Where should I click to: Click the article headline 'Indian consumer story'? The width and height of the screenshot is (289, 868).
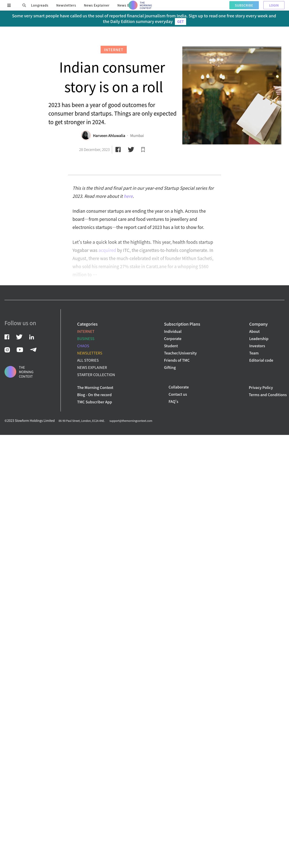tap(112, 78)
